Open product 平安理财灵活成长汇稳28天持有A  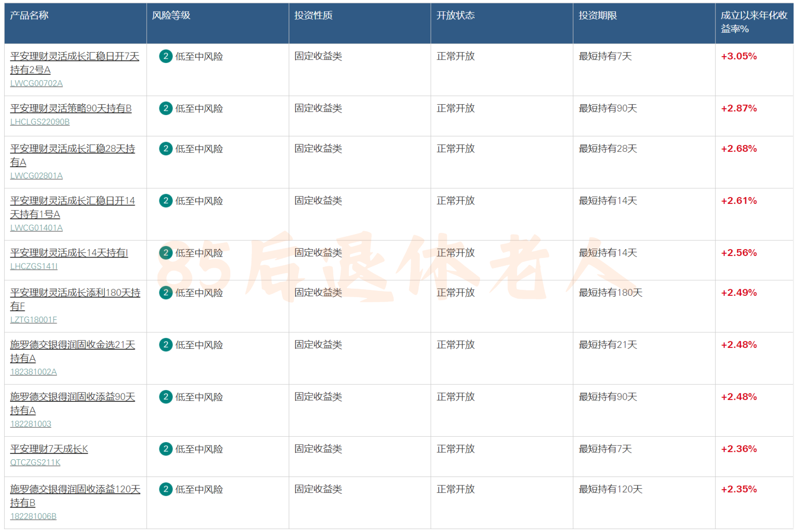(x=72, y=155)
